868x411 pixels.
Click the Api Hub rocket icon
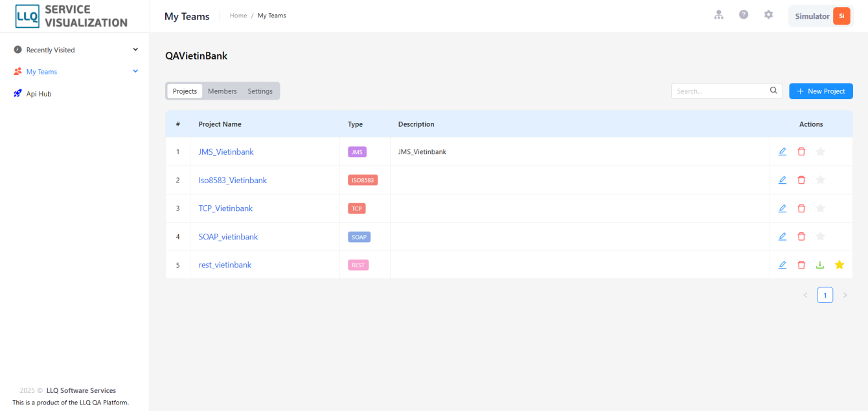click(x=17, y=94)
